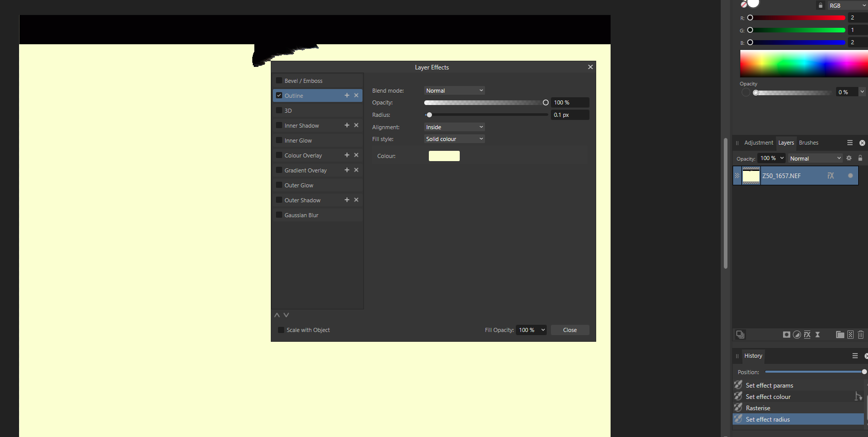This screenshot has width=868, height=437.
Task: Tick the Scale with Object checkbox
Action: (x=281, y=330)
